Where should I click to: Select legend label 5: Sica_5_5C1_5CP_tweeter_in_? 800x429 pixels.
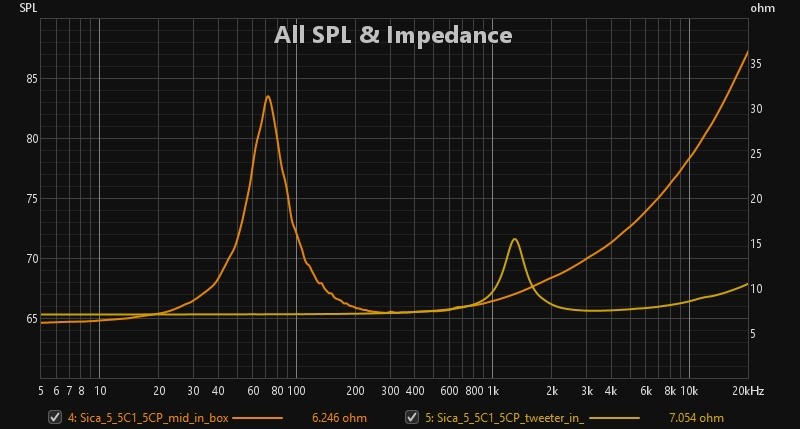pyautogui.click(x=505, y=418)
